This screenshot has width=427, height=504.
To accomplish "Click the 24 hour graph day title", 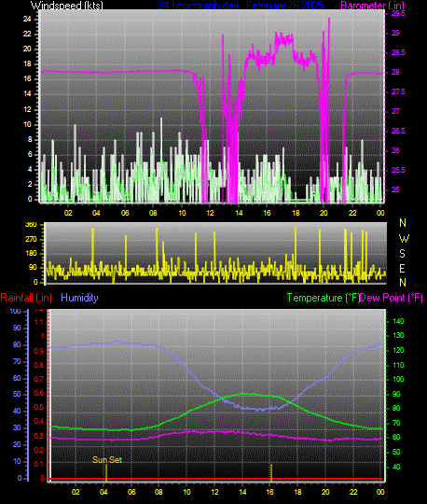I will click(241, 6).
